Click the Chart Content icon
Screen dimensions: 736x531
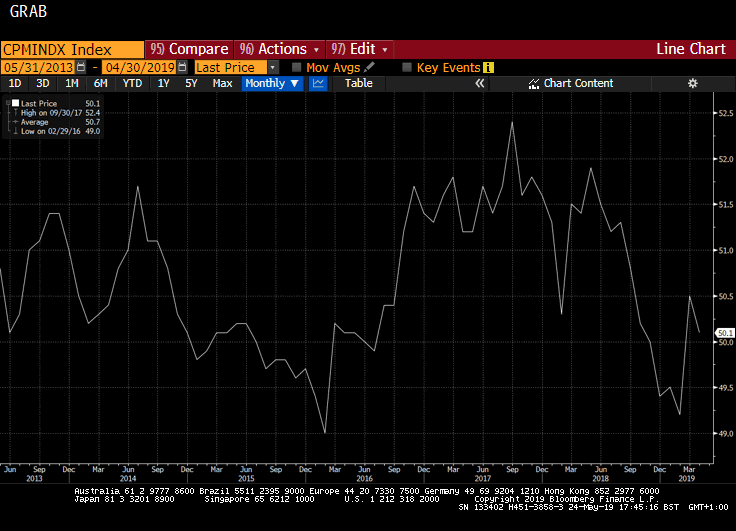pos(534,84)
